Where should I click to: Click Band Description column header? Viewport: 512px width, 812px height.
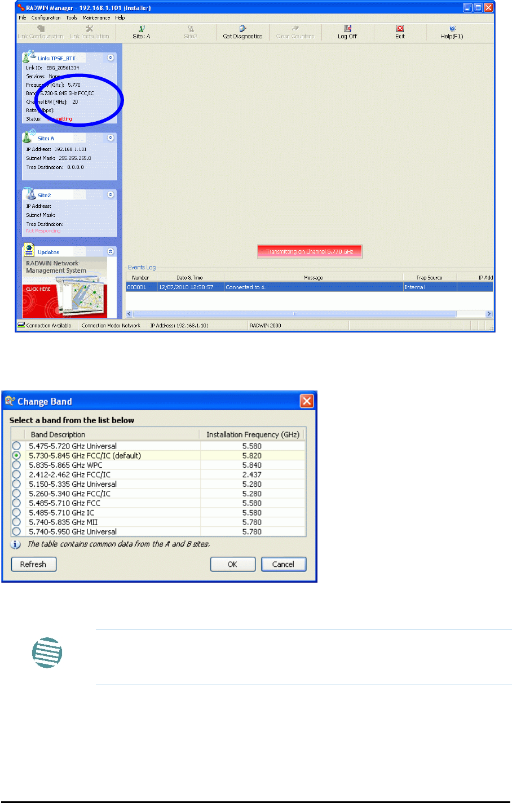click(112, 434)
